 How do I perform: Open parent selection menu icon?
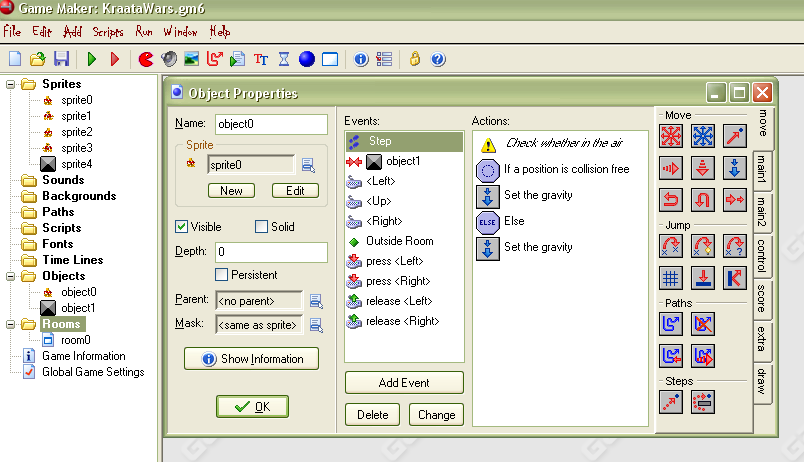click(x=316, y=302)
